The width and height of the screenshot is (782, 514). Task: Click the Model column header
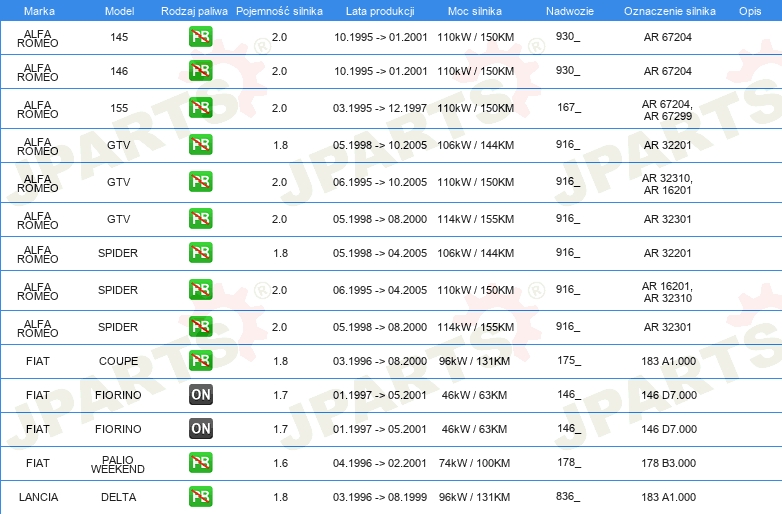click(119, 11)
